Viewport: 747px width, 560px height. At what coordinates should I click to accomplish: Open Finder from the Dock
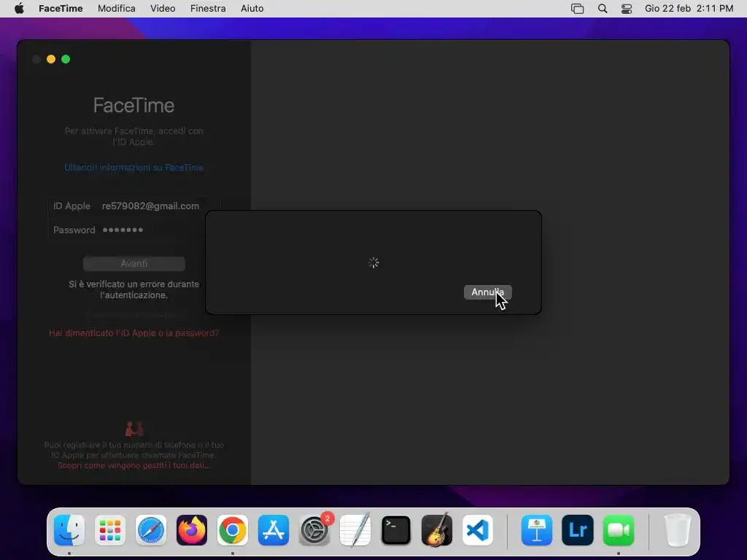pos(69,530)
